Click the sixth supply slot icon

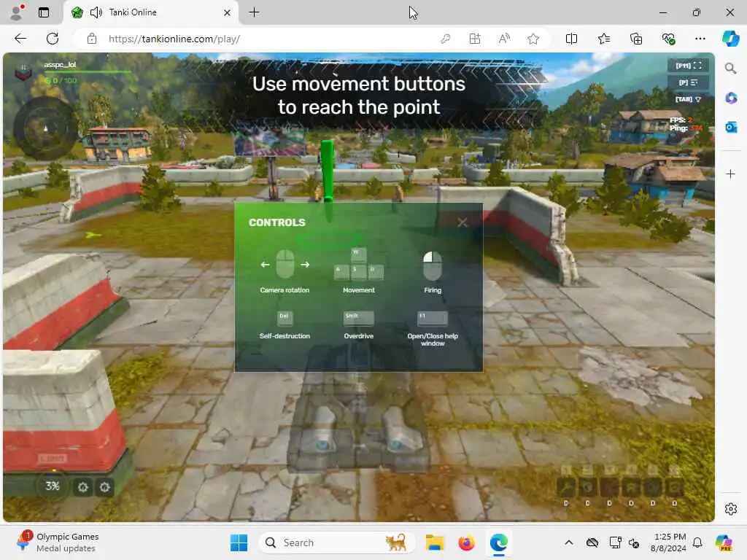pos(675,487)
